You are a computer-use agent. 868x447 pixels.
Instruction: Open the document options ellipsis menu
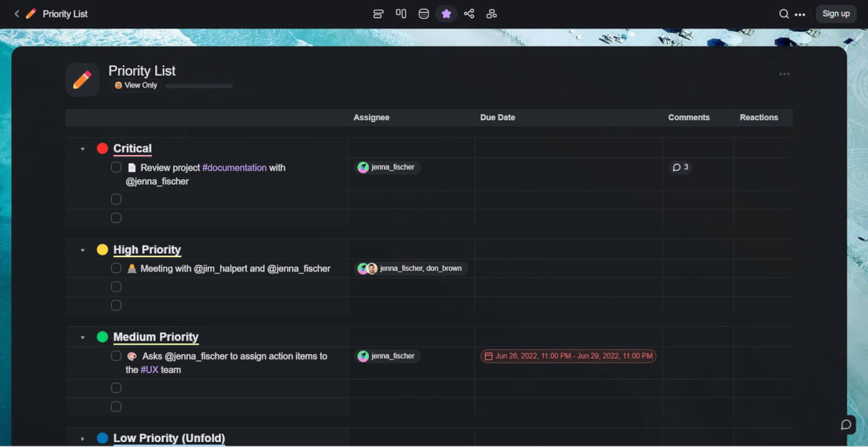click(784, 74)
